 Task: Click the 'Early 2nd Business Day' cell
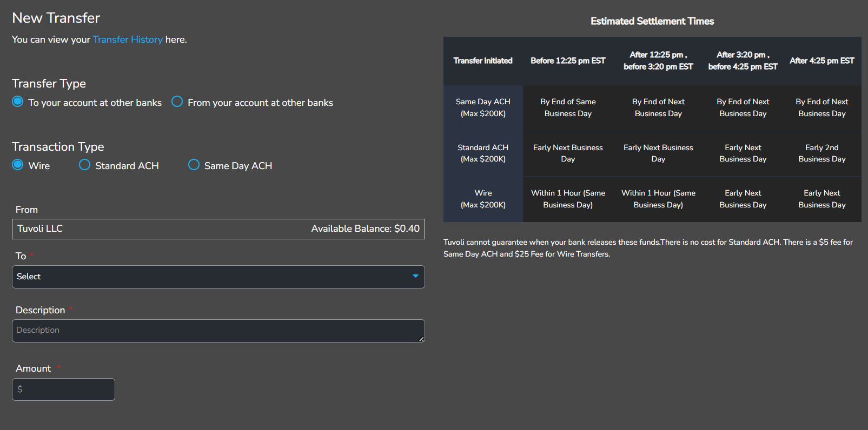point(821,153)
